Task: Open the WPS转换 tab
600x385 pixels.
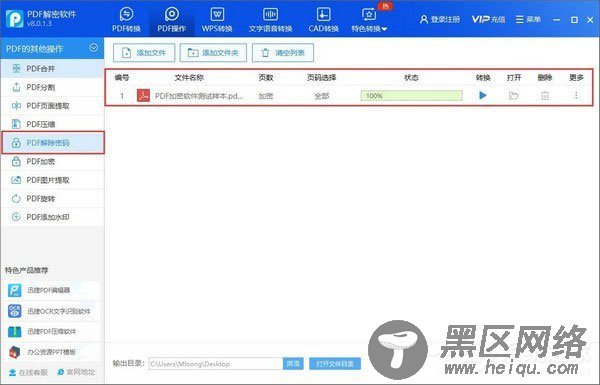Action: coord(217,20)
